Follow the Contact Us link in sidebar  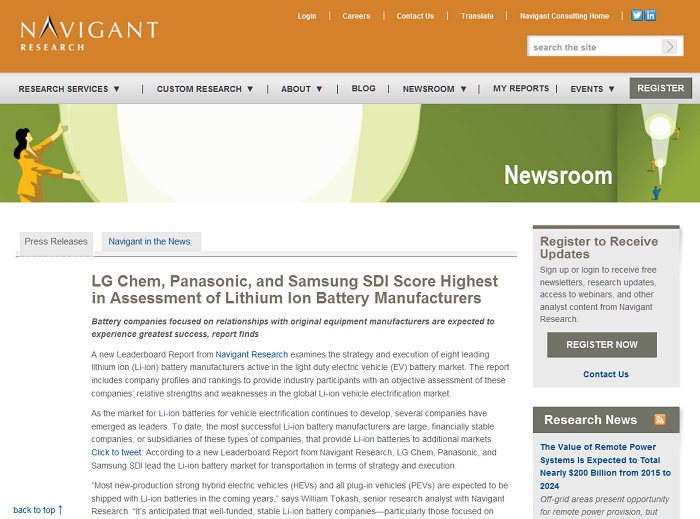(x=606, y=375)
